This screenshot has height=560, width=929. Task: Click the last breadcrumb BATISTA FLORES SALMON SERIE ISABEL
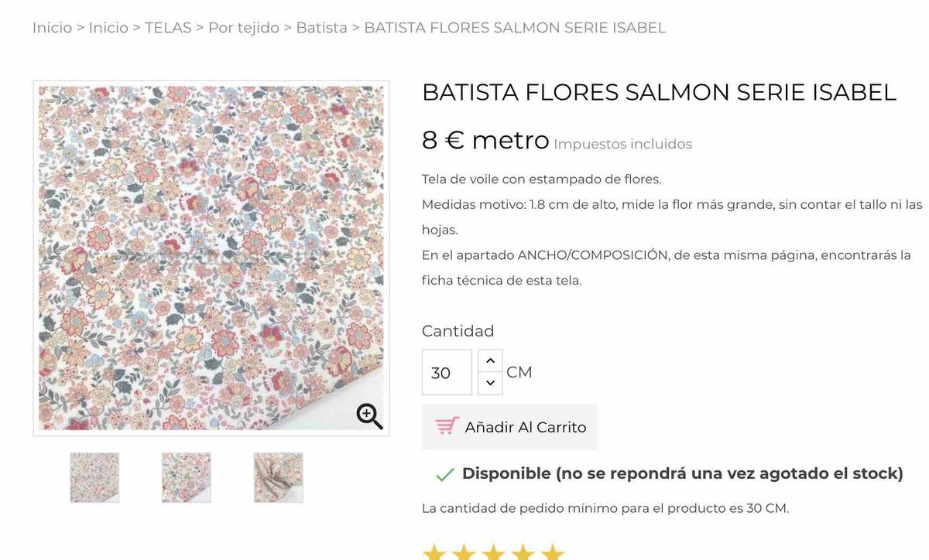[x=515, y=28]
